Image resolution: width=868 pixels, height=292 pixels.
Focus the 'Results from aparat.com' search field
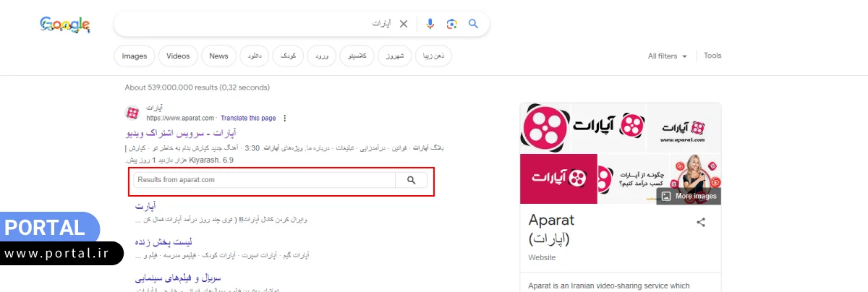click(265, 180)
